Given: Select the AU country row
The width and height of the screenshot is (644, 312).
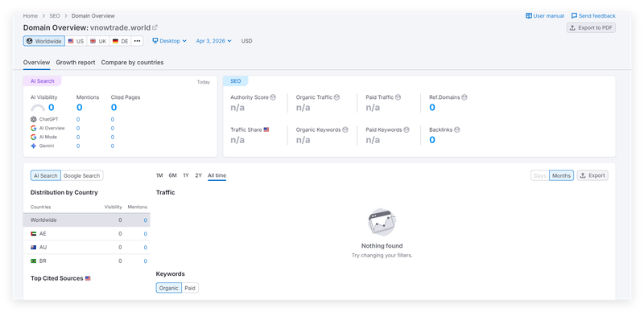Looking at the screenshot, I should pos(87,247).
